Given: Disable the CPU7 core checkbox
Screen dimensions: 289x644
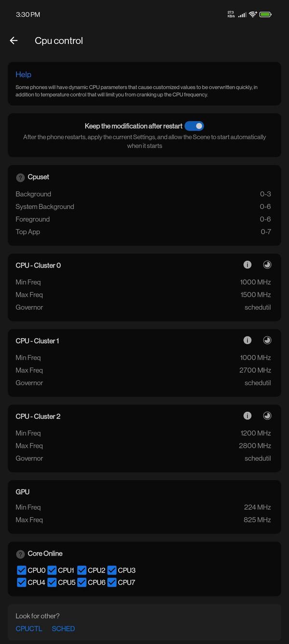Looking at the screenshot, I should 111,582.
